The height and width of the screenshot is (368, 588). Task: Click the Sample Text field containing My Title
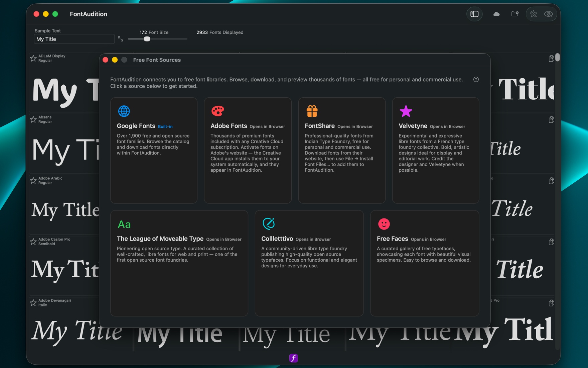[74, 39]
